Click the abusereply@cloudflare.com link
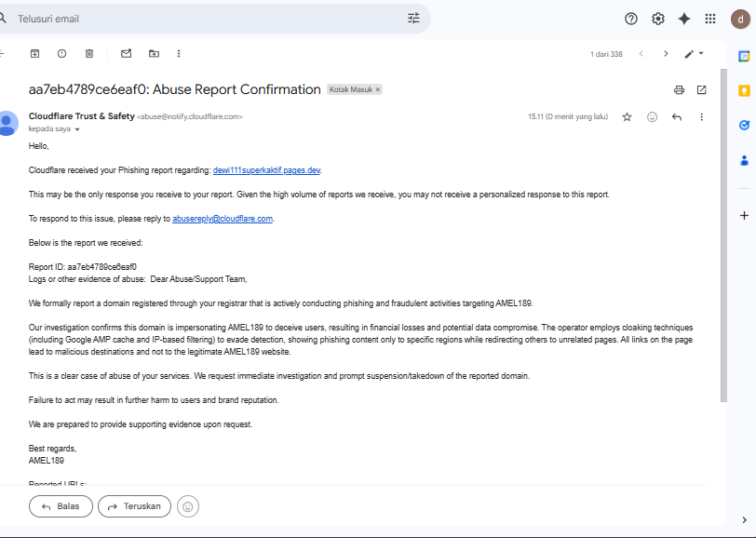 pos(223,219)
